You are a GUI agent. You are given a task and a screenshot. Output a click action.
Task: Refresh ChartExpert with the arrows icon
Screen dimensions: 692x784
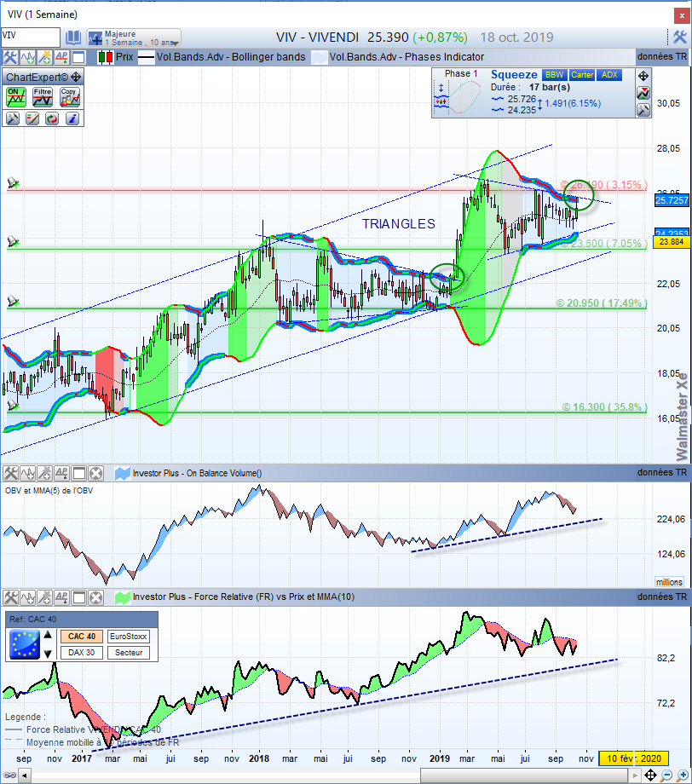coord(52,118)
